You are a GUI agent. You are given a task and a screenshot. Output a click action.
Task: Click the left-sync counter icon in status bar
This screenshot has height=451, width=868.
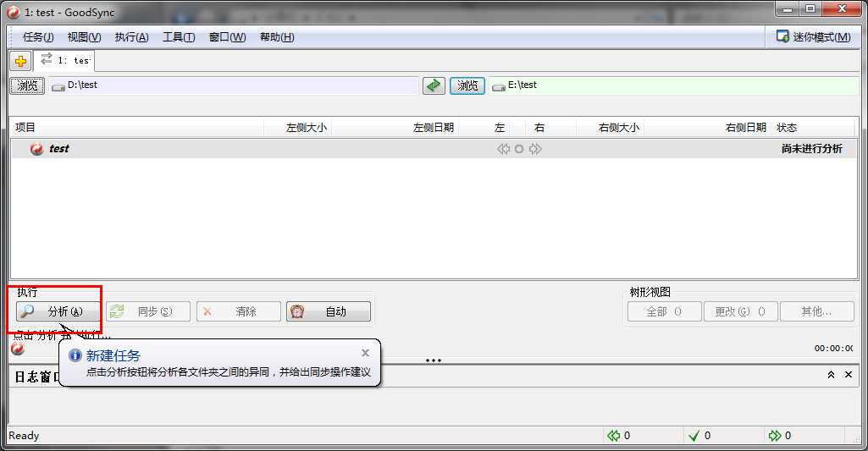[613, 436]
